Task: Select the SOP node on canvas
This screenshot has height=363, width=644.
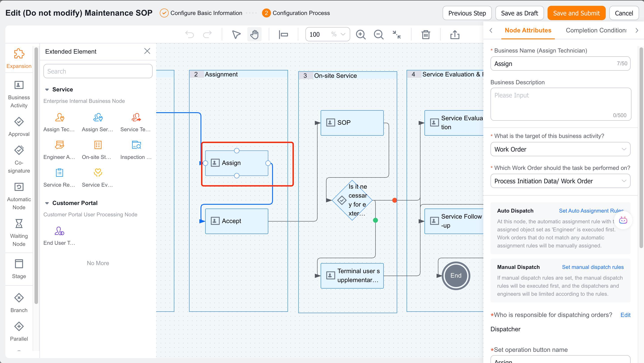Action: [352, 123]
